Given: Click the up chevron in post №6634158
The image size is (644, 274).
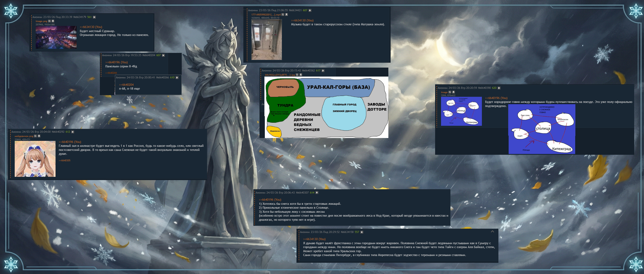Looking at the screenshot, I should click(x=492, y=232).
